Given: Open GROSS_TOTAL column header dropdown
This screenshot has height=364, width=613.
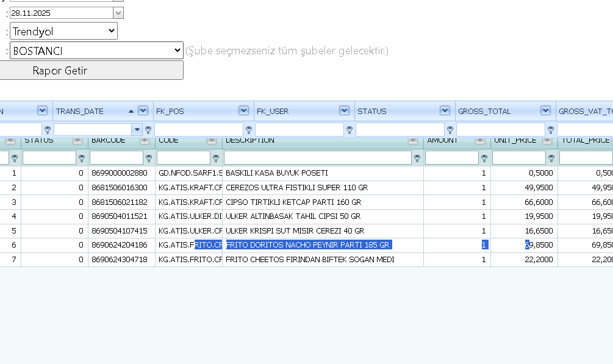Looking at the screenshot, I should click(545, 110).
